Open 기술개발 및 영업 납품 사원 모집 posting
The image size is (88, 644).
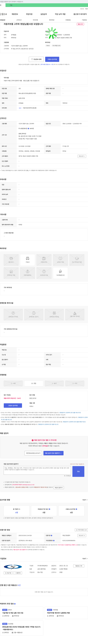pyautogui.click(x=13, y=613)
